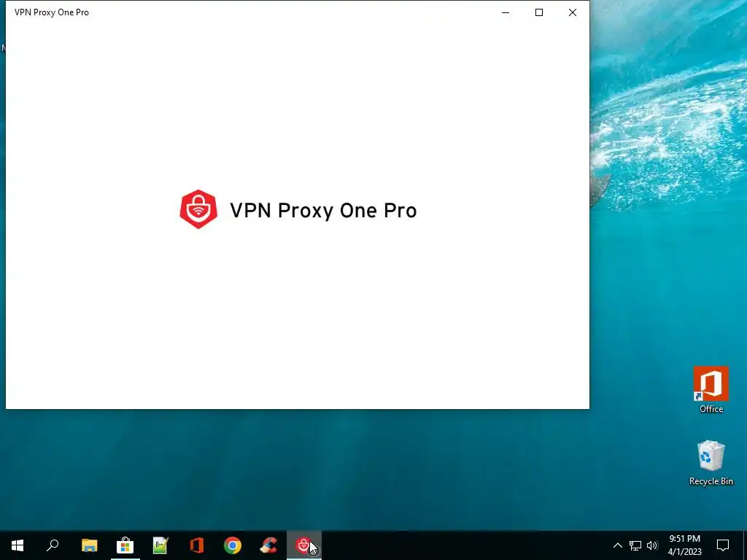Open the notification action center
747x560 pixels.
coord(723,545)
